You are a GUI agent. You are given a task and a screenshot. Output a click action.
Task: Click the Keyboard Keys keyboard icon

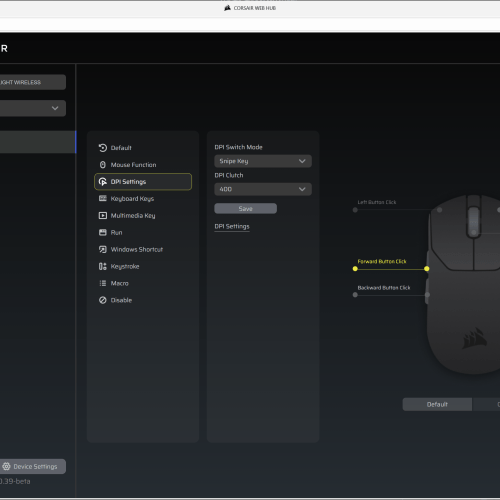point(103,198)
